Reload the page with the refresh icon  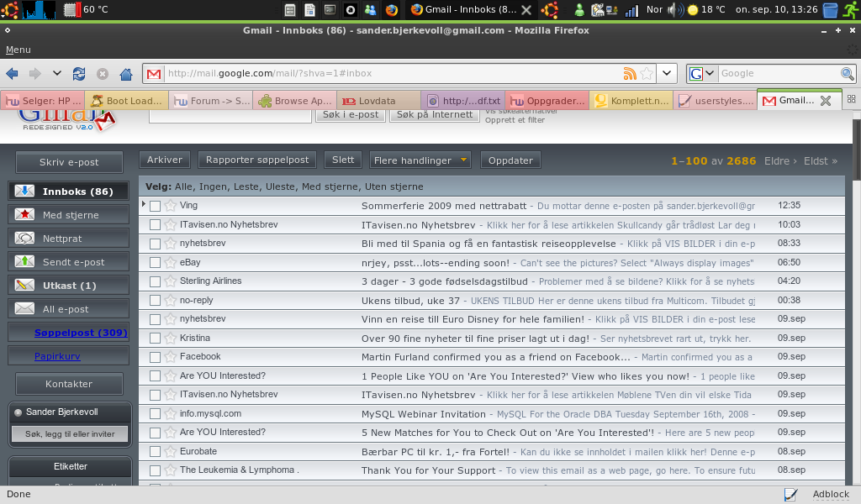[79, 73]
